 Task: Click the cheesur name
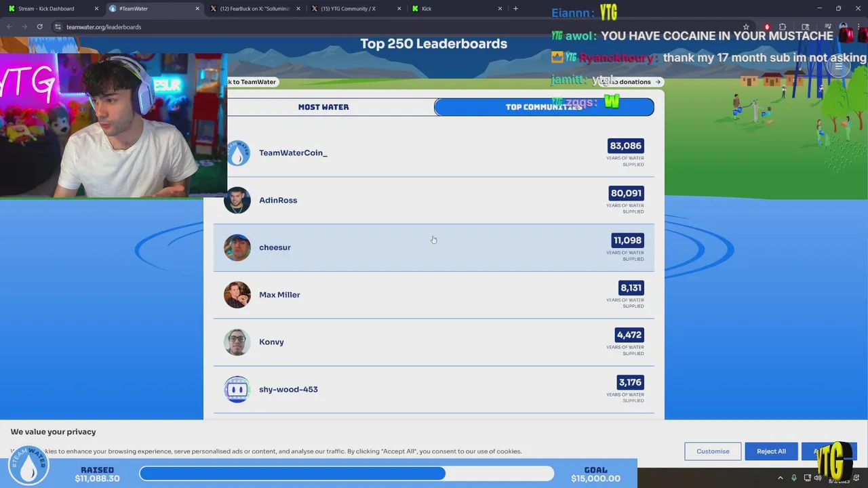tap(275, 247)
